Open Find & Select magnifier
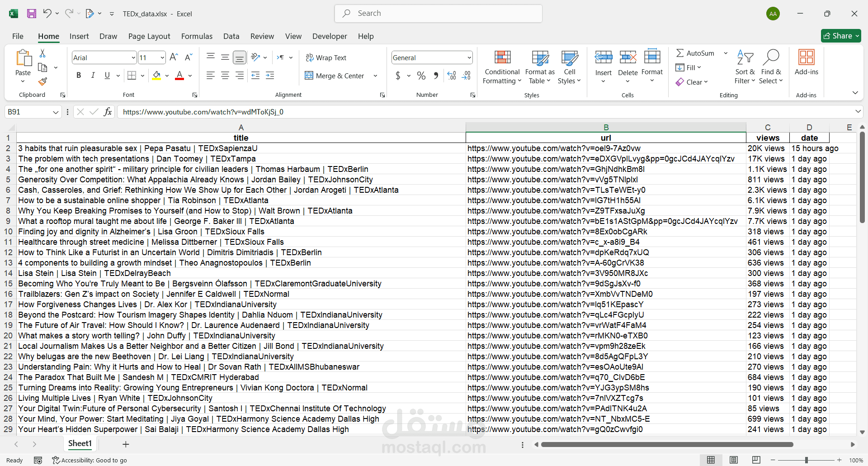Image resolution: width=868 pixels, height=466 pixels. 771,67
